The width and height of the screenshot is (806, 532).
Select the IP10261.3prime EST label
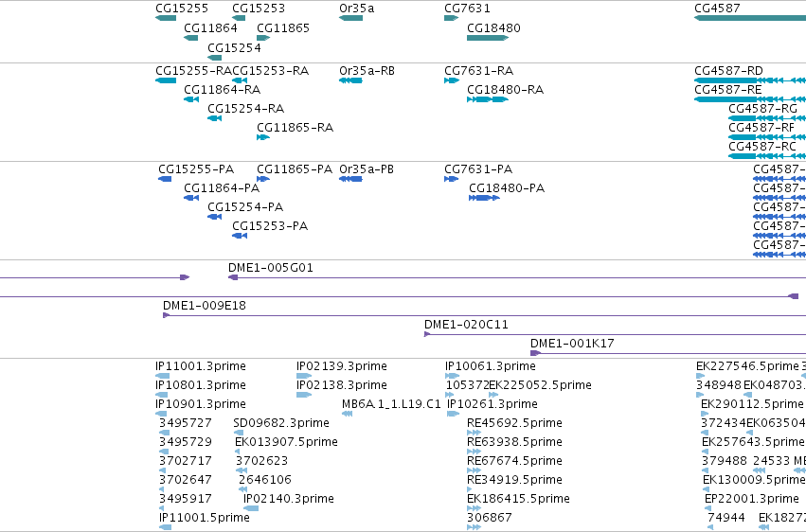(493, 404)
